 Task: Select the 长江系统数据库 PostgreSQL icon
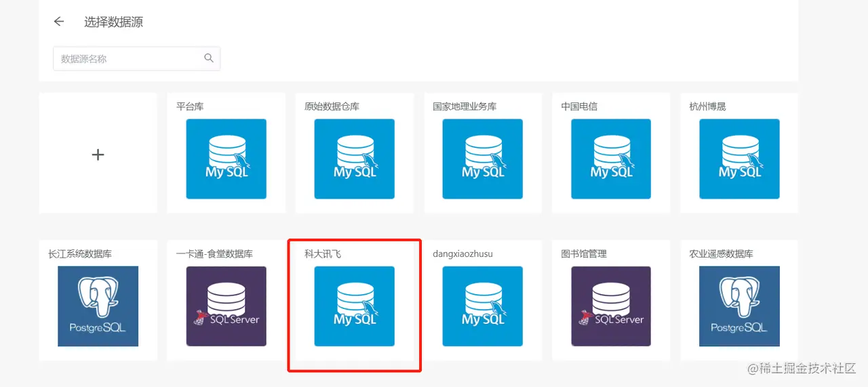tap(98, 306)
